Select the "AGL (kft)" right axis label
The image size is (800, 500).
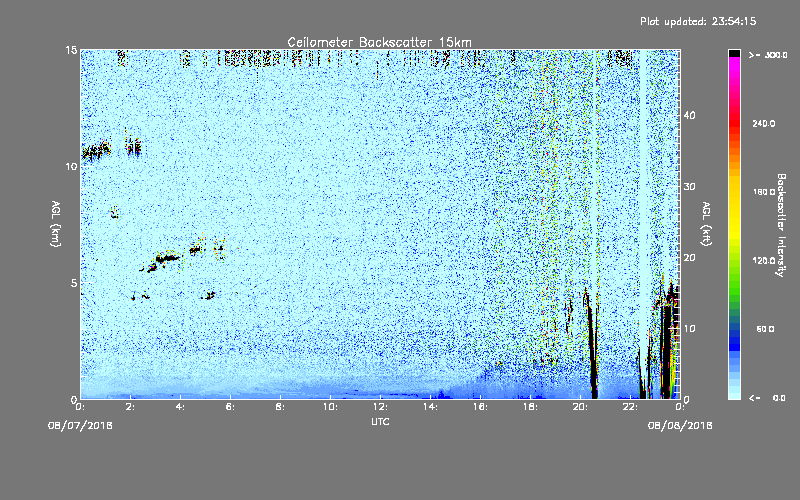(x=706, y=224)
